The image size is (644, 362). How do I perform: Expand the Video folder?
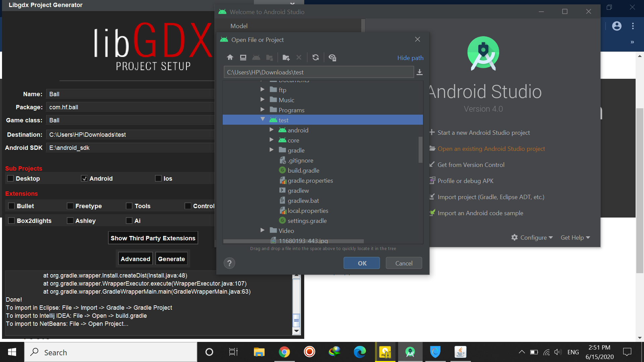[x=262, y=230]
